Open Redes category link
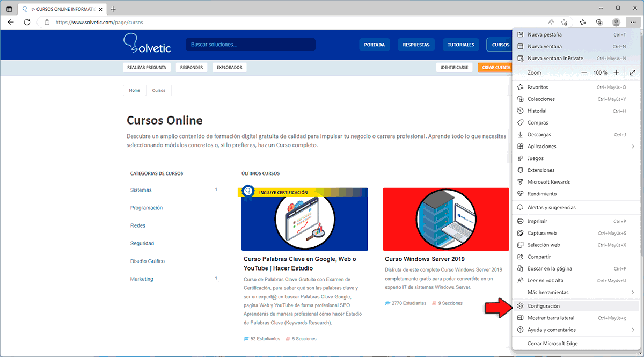This screenshot has width=644, height=357. coord(138,225)
